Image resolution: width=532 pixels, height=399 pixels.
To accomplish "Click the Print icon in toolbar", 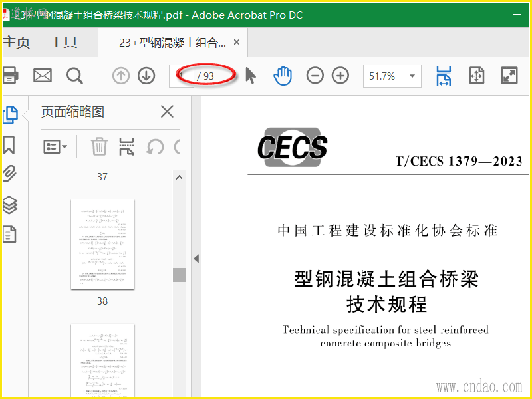I will point(10,75).
